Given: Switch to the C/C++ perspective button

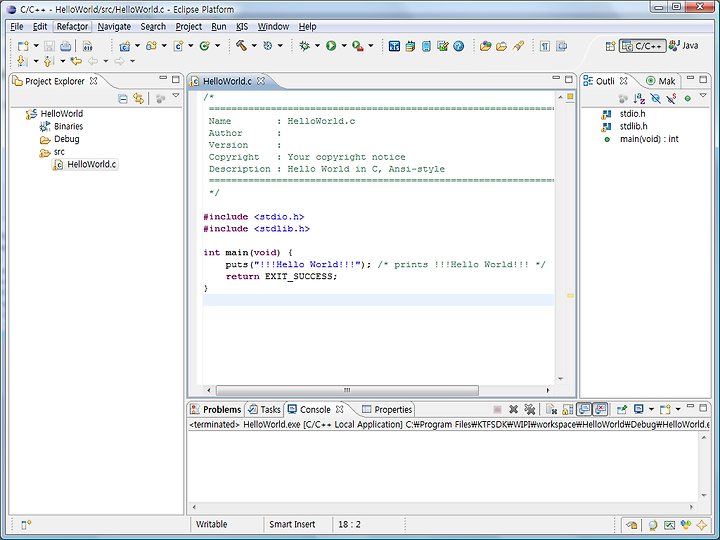Looking at the screenshot, I should click(x=642, y=46).
